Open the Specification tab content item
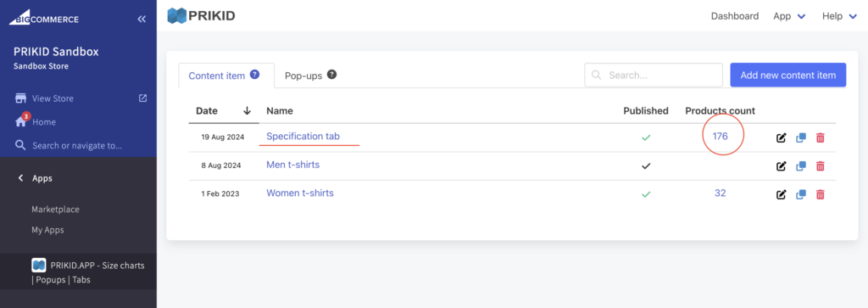 pos(303,136)
